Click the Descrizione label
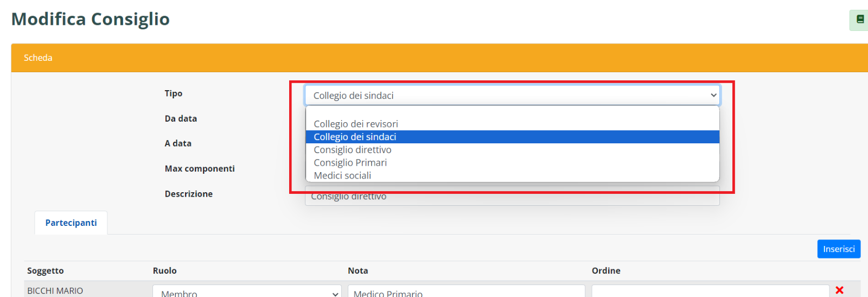Screen dimensions: 868x297 pos(189,194)
